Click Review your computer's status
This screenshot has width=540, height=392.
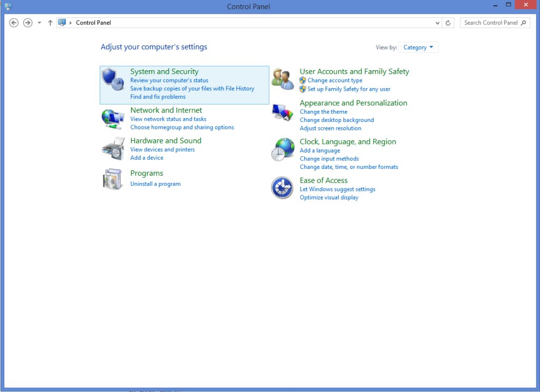pyautogui.click(x=169, y=80)
